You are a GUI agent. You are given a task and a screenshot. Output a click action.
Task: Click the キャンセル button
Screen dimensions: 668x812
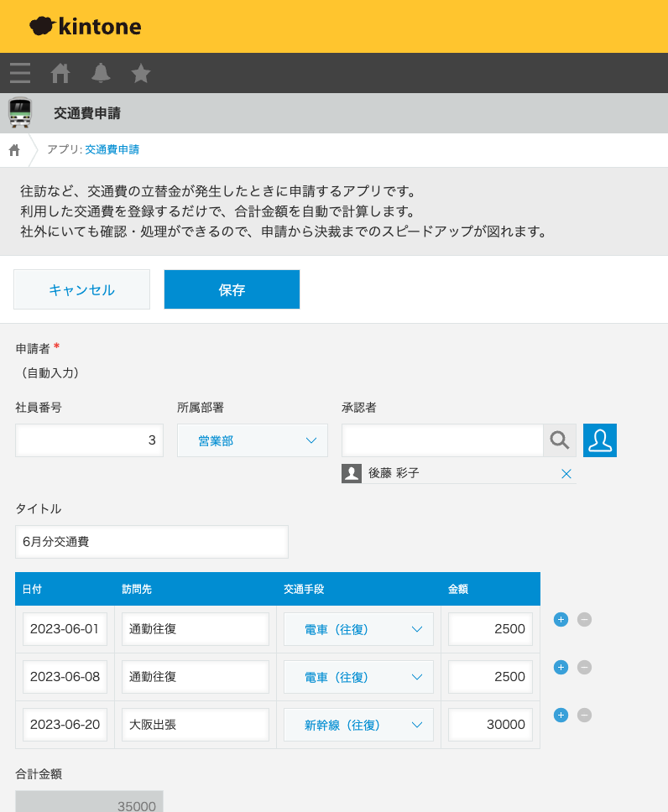(82, 289)
